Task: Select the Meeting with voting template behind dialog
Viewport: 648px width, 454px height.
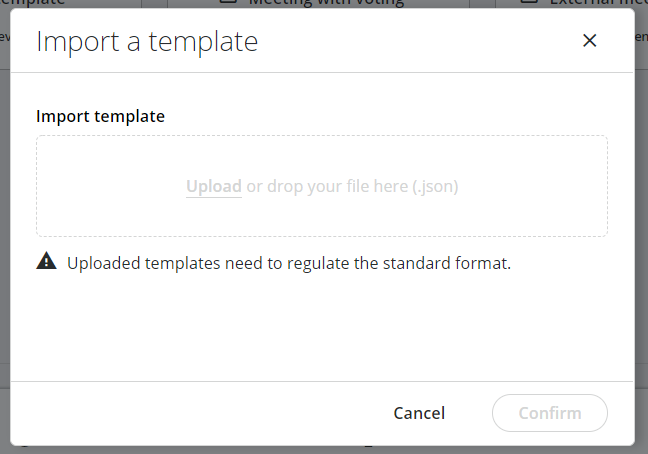Action: coord(325,3)
